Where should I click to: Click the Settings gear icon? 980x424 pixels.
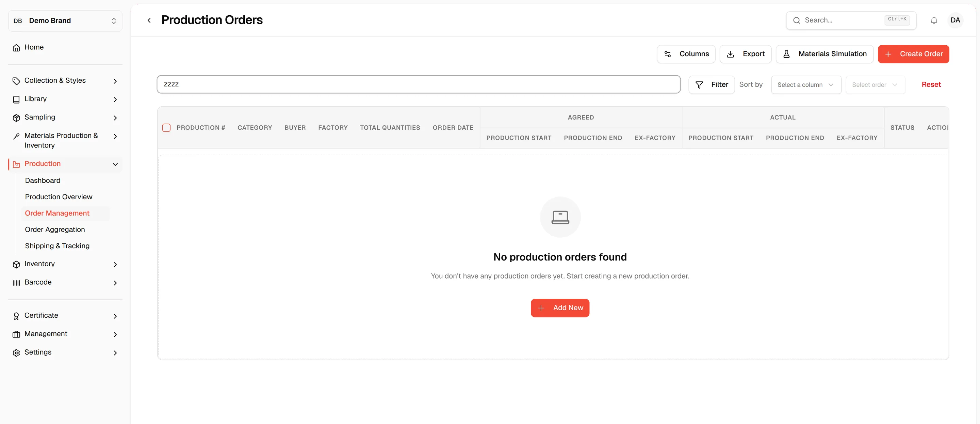click(x=16, y=353)
